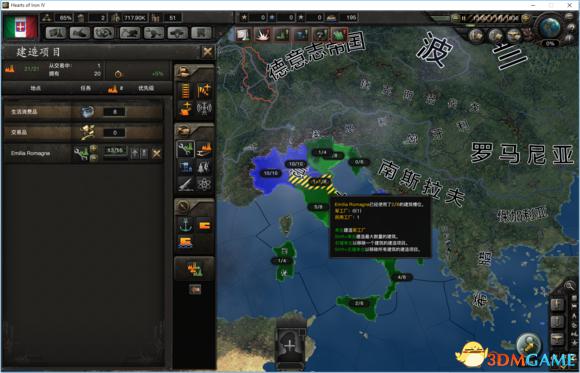Cancel the Emilia Romagna construction

pos(157,153)
